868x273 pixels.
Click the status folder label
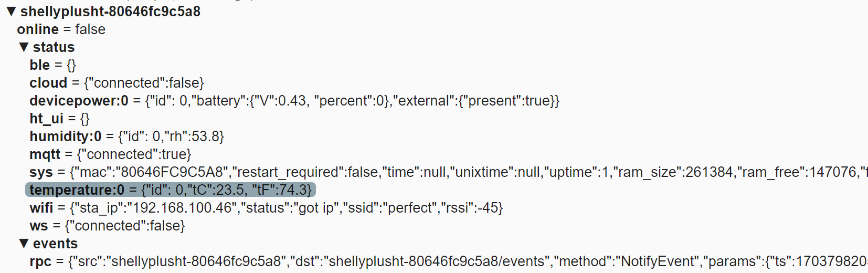point(54,47)
